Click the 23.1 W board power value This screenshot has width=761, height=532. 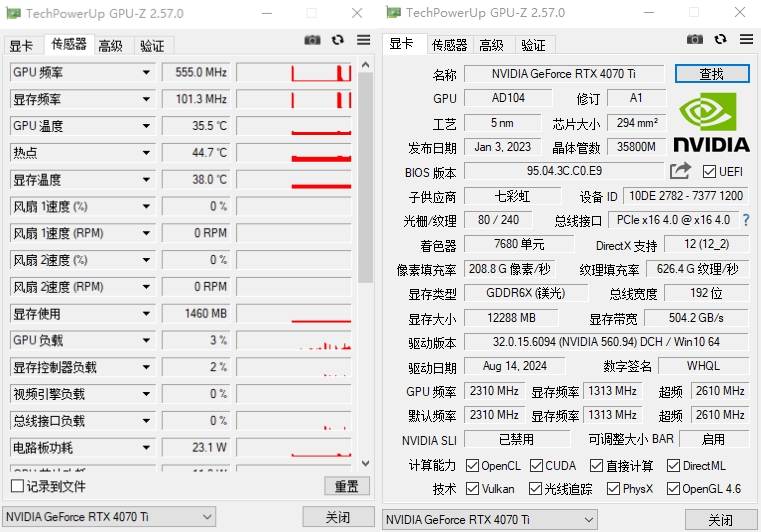(195, 448)
